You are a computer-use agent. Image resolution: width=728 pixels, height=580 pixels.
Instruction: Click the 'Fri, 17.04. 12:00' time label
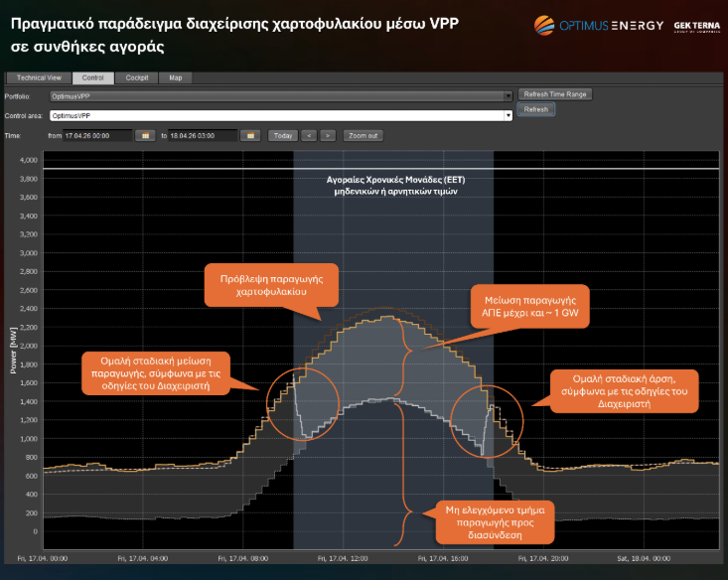[343, 558]
